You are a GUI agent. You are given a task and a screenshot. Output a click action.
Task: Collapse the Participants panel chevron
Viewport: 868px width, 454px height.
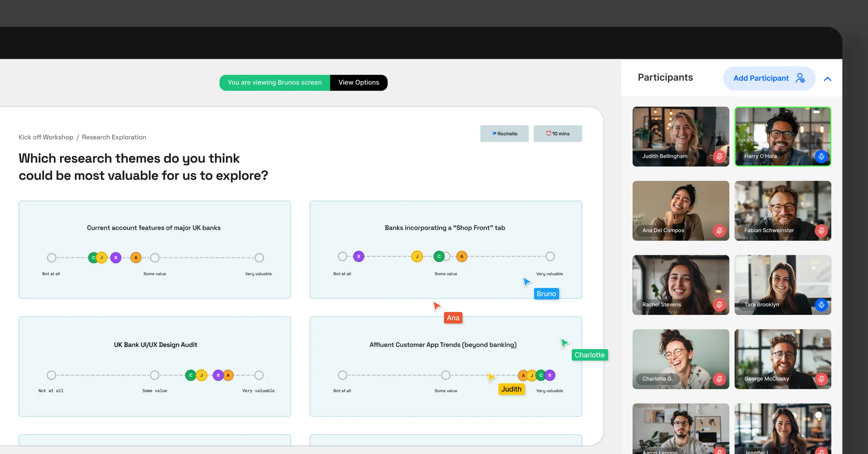click(827, 79)
